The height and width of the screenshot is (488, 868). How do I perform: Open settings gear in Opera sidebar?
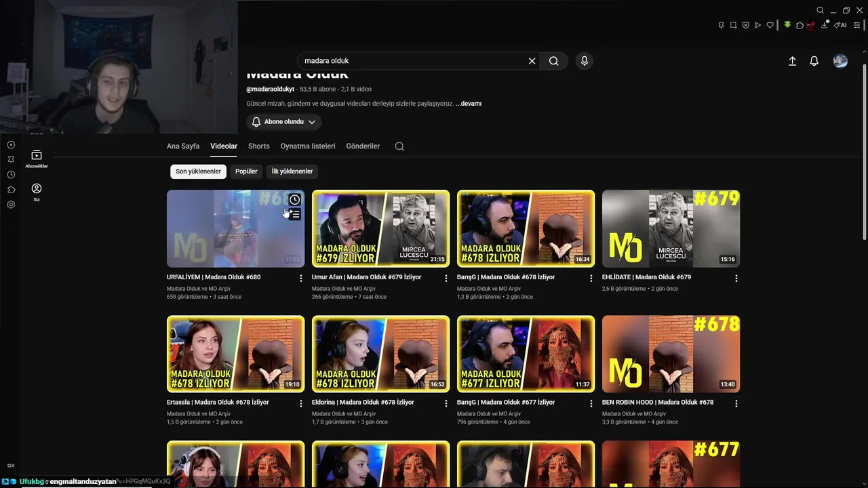(x=11, y=205)
